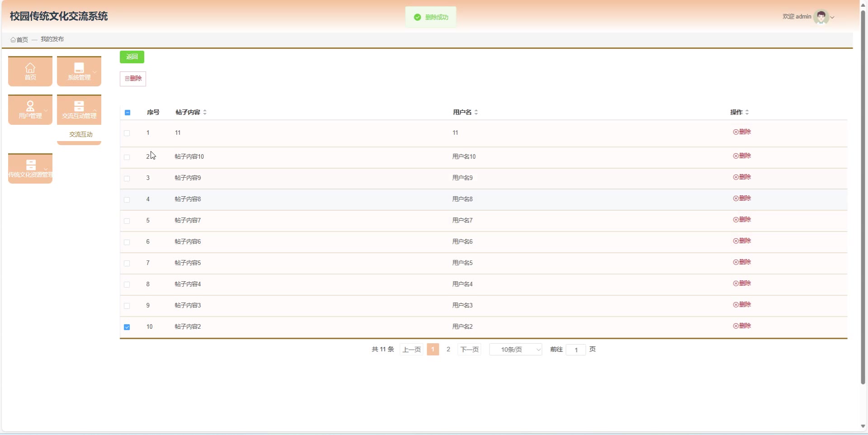Go to the next page 下一页

tap(469, 350)
